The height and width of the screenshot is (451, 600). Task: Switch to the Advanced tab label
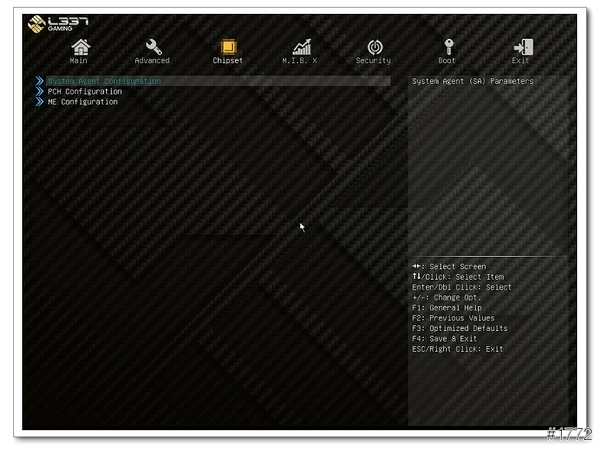pos(152,60)
